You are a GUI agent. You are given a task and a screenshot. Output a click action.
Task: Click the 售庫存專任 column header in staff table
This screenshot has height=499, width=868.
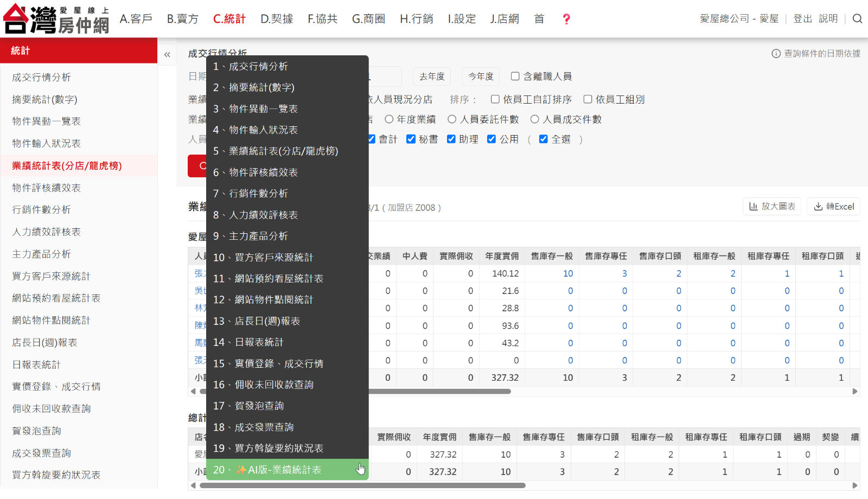605,256
